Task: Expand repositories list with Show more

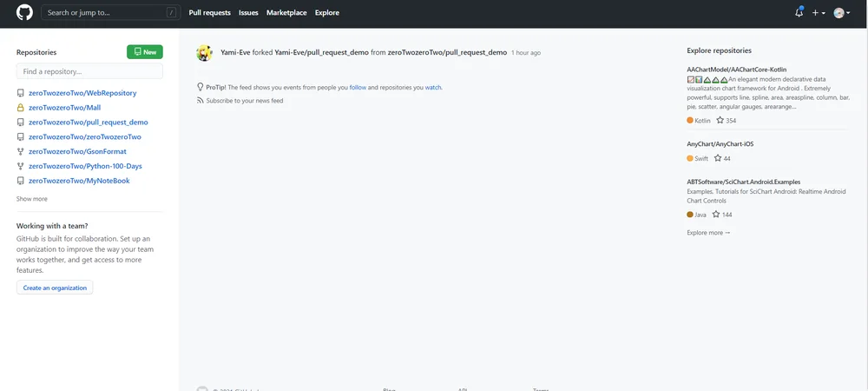Action: [x=31, y=199]
